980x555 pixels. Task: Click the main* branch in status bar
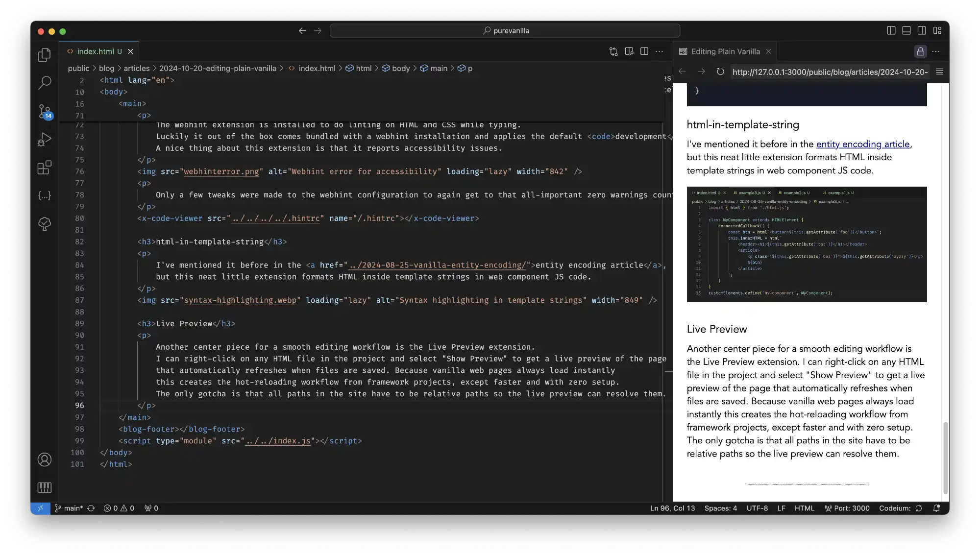(x=69, y=508)
